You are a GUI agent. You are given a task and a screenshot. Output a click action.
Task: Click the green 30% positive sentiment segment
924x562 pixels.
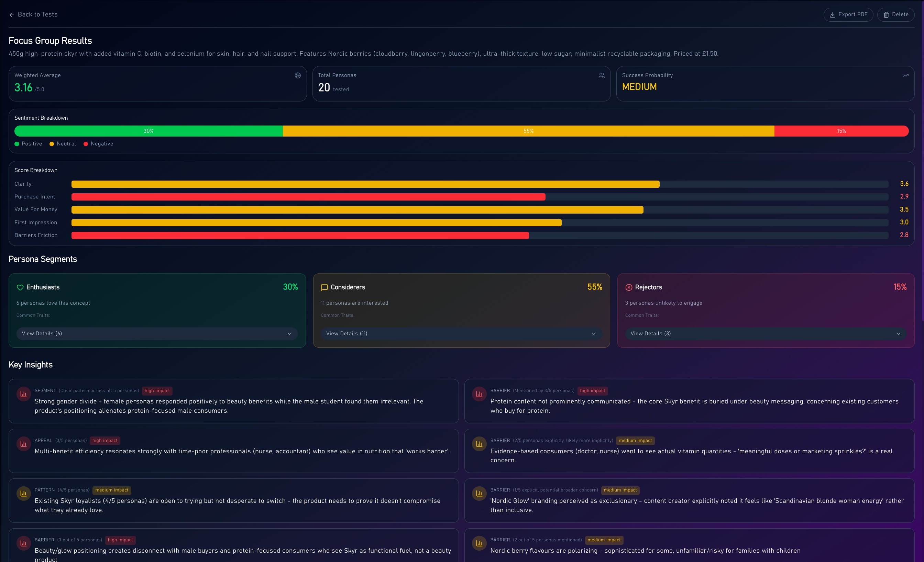[148, 131]
